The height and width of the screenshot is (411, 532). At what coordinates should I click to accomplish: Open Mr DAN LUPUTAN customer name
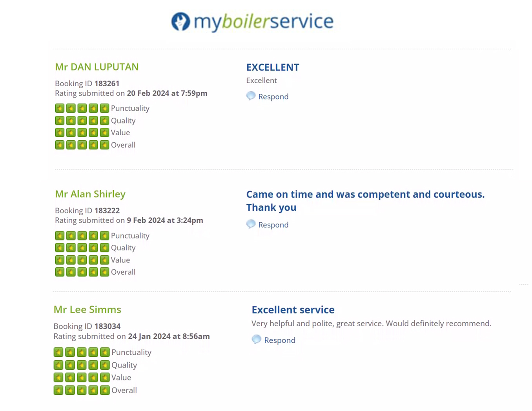point(97,67)
